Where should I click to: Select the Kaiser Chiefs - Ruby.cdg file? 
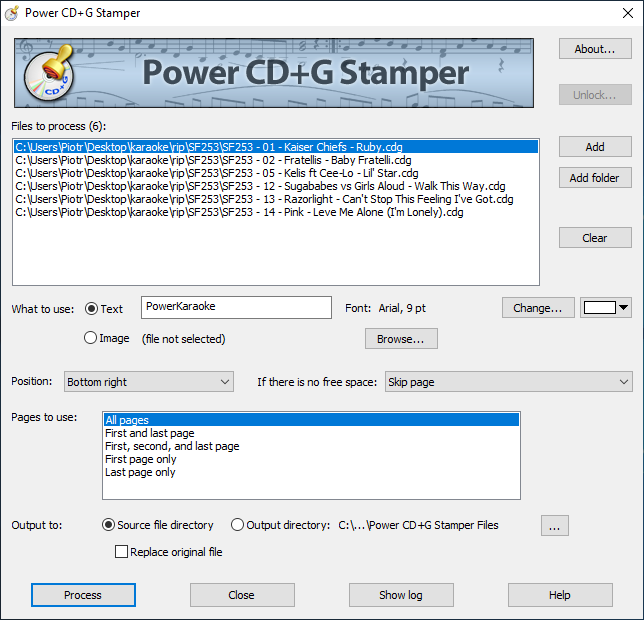(x=276, y=147)
